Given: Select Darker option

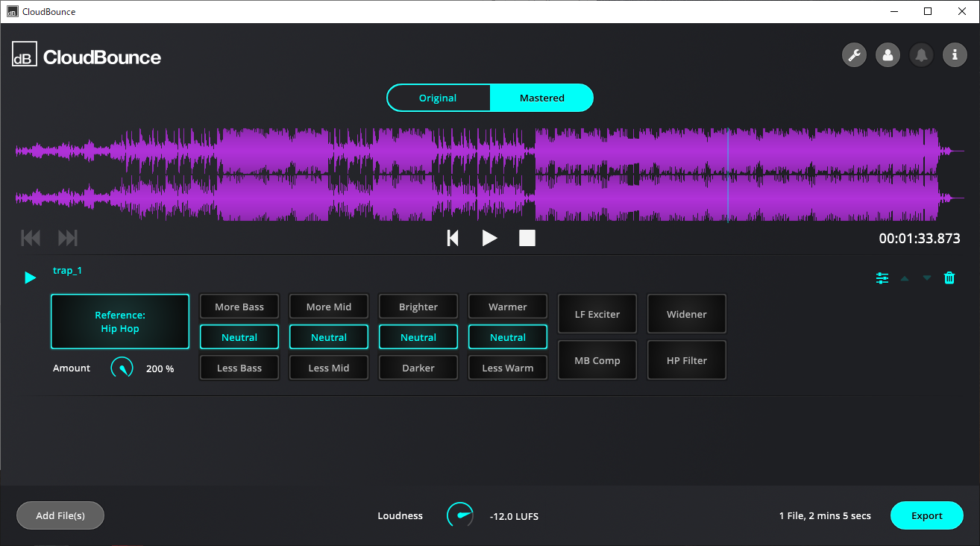Looking at the screenshot, I should [418, 368].
